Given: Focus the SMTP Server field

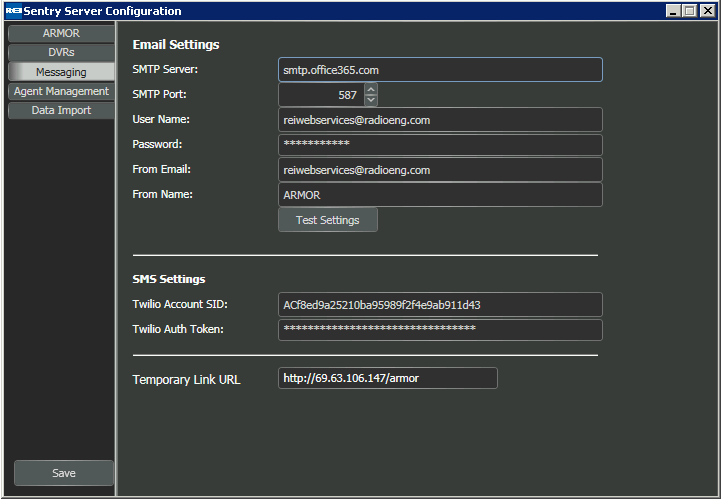Looking at the screenshot, I should [440, 70].
